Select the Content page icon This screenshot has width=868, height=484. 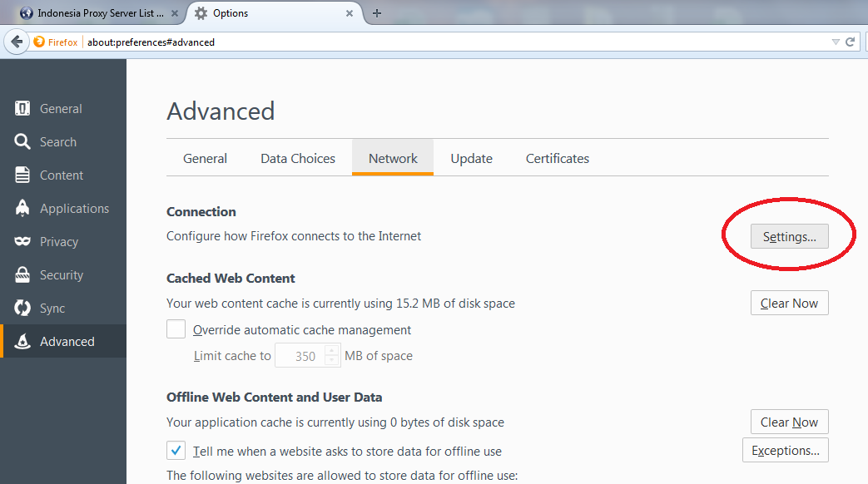(23, 175)
